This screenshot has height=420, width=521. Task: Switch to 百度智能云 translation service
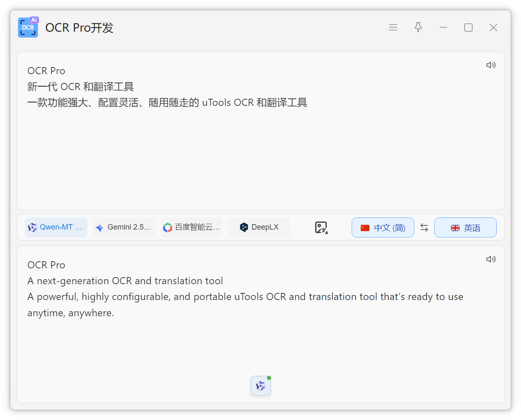pyautogui.click(x=191, y=227)
